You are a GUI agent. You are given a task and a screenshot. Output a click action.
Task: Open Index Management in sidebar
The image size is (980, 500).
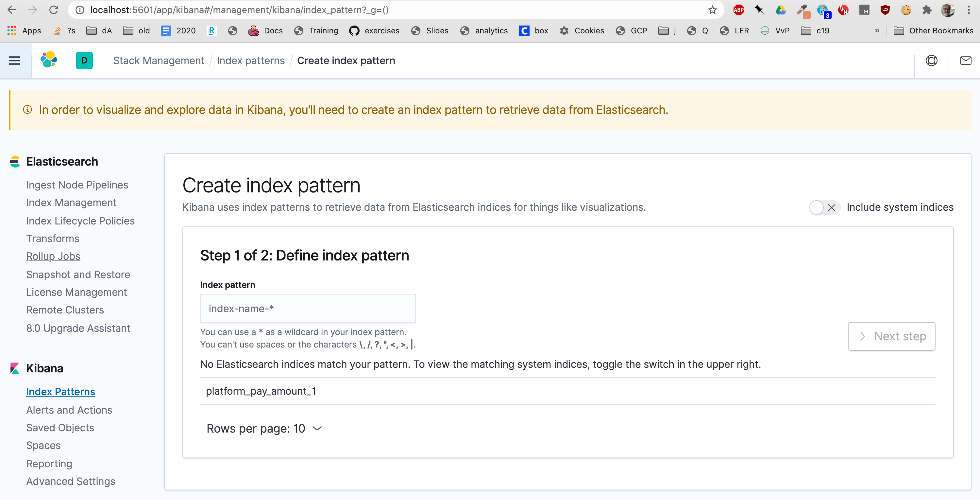(x=71, y=203)
